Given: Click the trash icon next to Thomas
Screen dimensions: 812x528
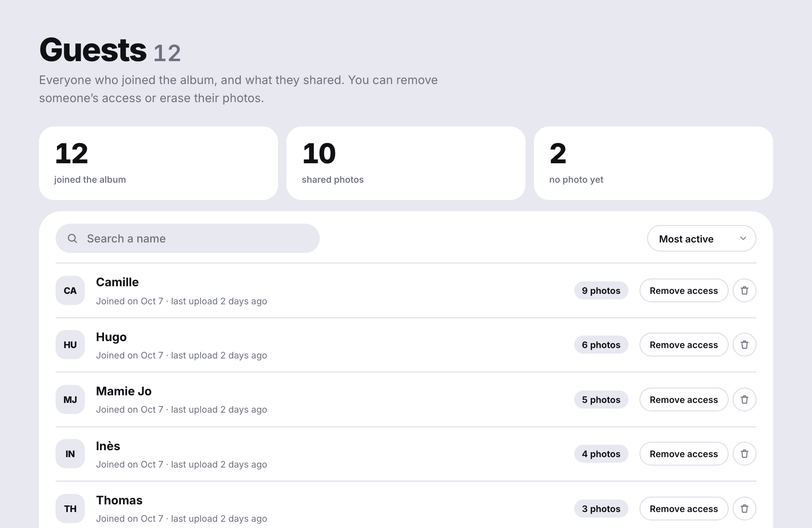Looking at the screenshot, I should (x=744, y=509).
